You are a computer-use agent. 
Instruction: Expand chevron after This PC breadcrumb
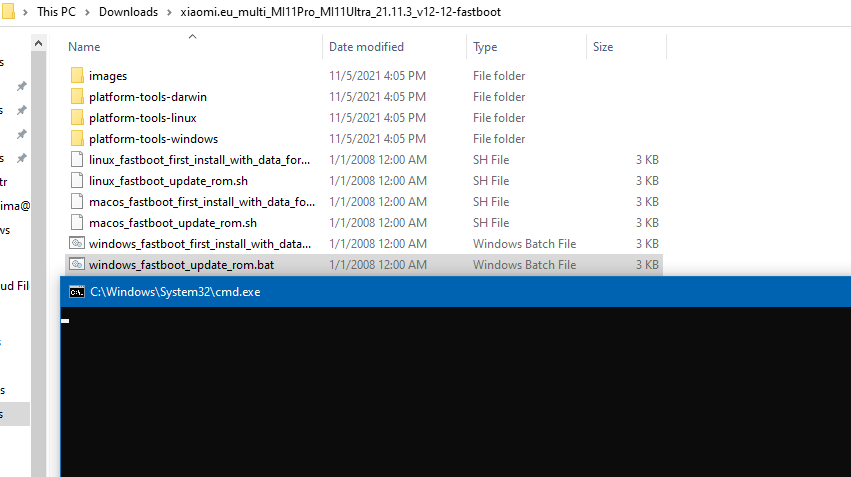tap(87, 12)
